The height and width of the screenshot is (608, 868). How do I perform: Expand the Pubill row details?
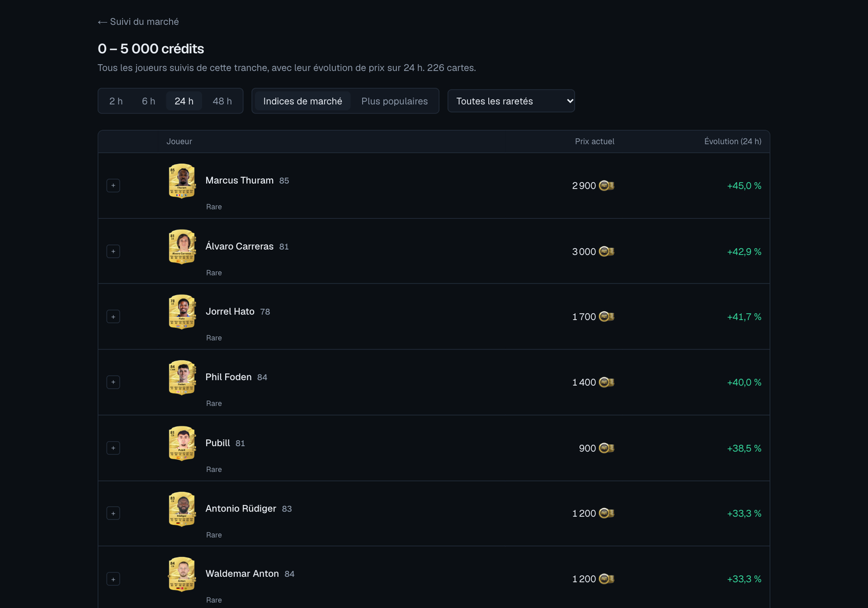click(113, 448)
